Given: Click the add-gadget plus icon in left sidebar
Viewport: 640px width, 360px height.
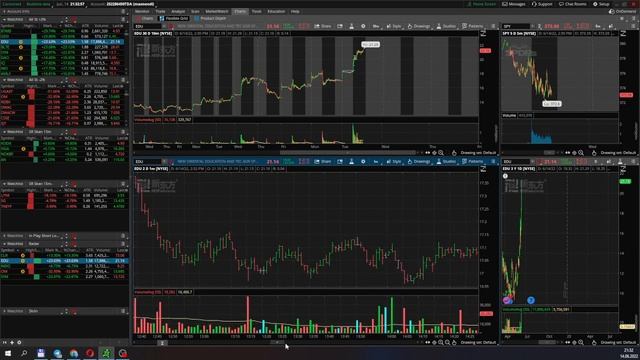Looking at the screenshot, I should click(x=12, y=342).
